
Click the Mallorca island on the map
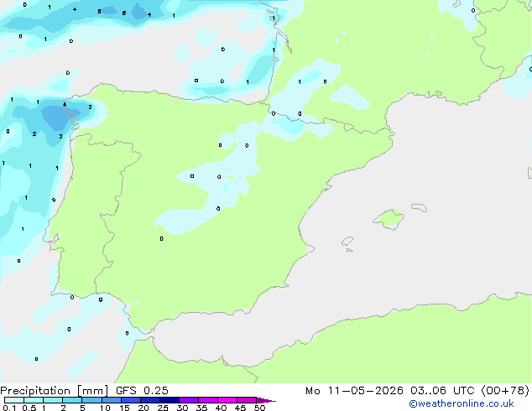pyautogui.click(x=389, y=220)
